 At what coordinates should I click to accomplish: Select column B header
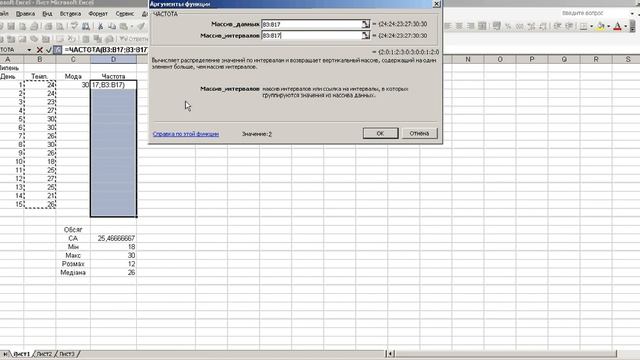[x=40, y=60]
